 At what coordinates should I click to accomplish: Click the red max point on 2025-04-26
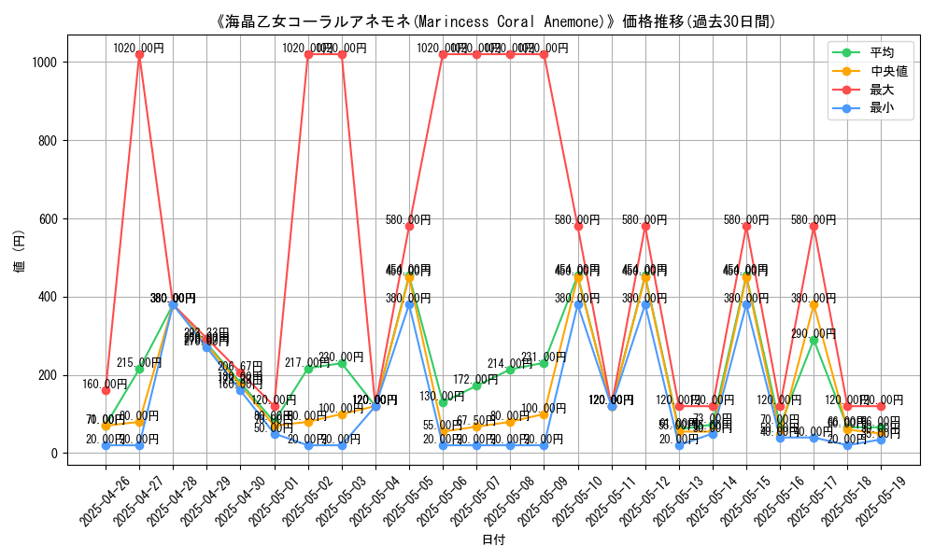click(106, 391)
